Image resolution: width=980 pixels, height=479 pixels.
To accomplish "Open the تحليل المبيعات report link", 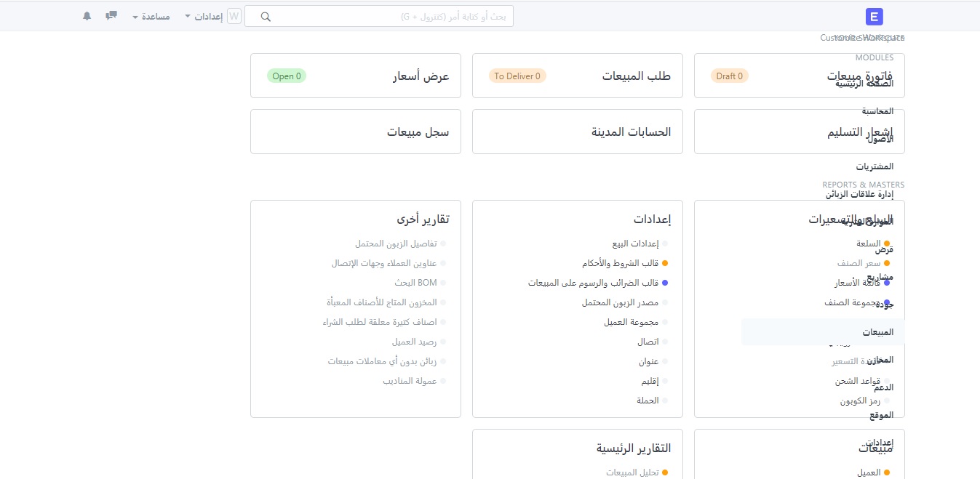I will tap(636, 472).
